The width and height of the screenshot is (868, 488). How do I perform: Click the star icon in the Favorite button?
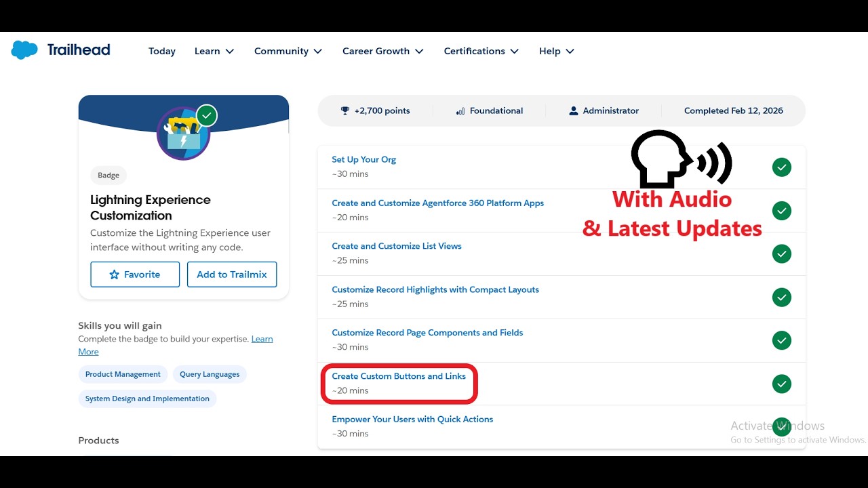click(x=115, y=274)
